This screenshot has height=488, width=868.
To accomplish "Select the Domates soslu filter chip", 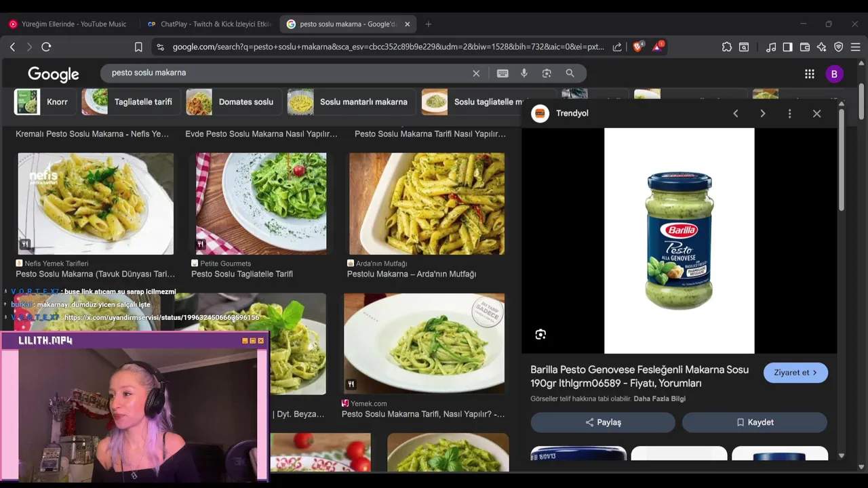I will [233, 102].
